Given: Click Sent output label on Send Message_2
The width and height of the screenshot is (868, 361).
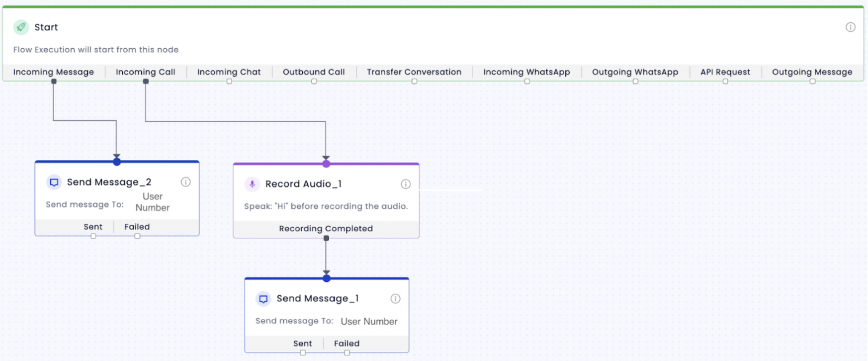Looking at the screenshot, I should tap(93, 227).
